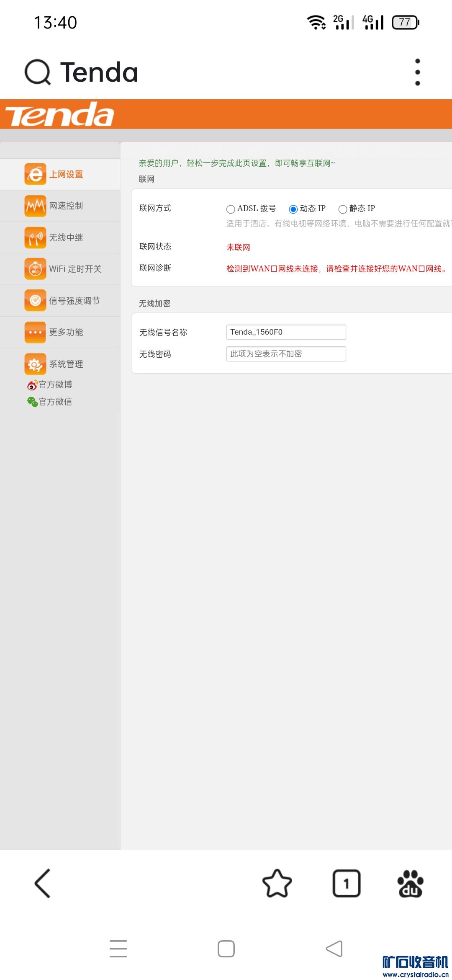Viewport: 452px width, 980px height.
Task: Click WAN口网线未连接 diagnosis message
Action: coord(338,268)
